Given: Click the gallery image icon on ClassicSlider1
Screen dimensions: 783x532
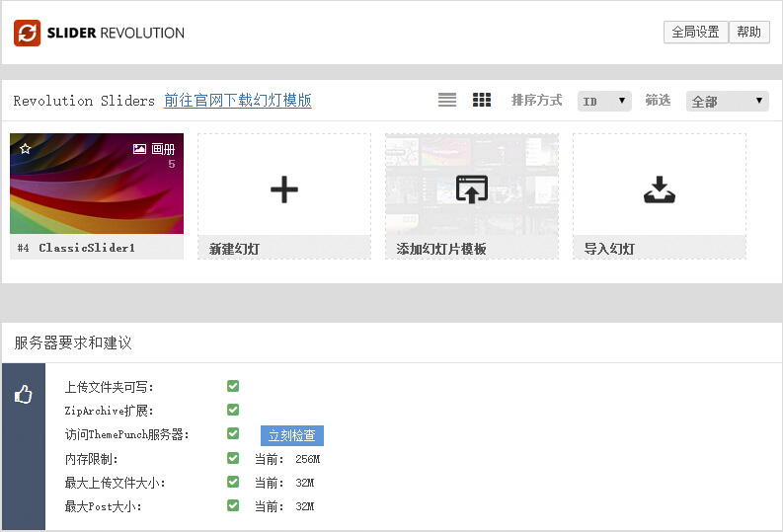Looking at the screenshot, I should [x=139, y=149].
